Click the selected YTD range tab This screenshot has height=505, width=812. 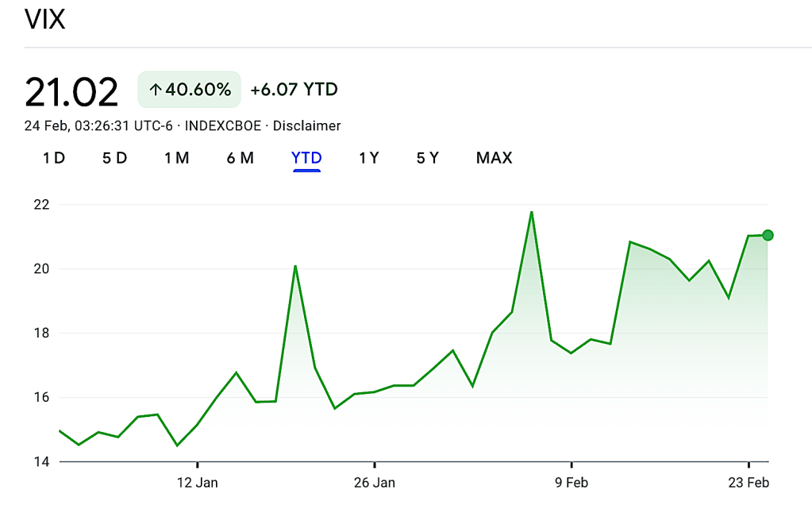click(306, 158)
